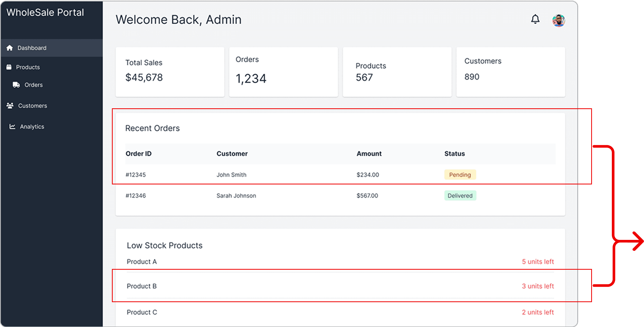Go to Analytics in the sidebar

(x=32, y=127)
